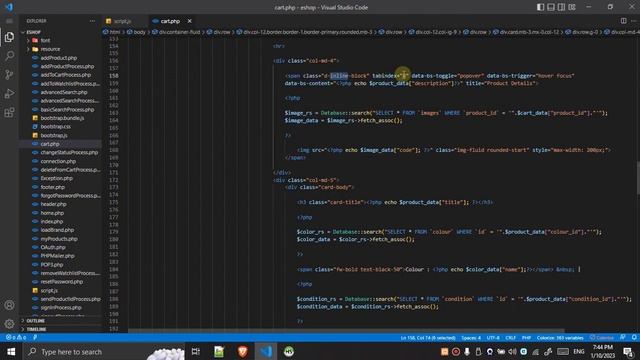
Task: Click the errors and warnings status indicator
Action: pyautogui.click(x=16, y=338)
